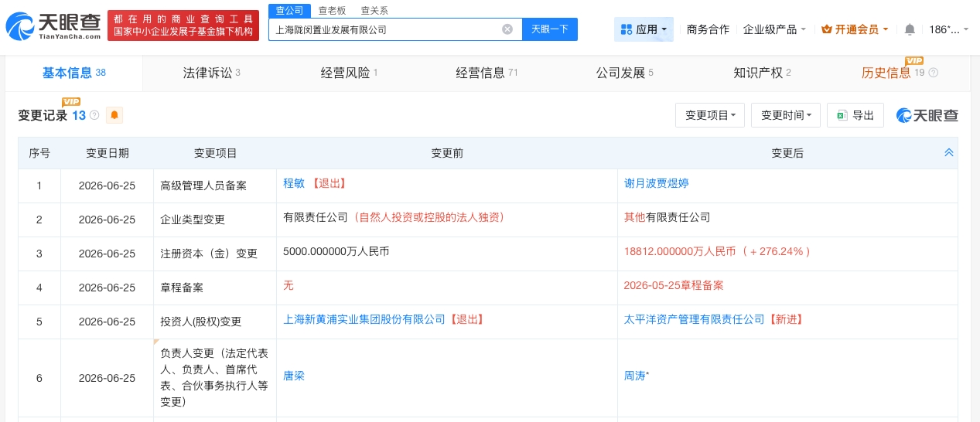The width and height of the screenshot is (980, 422).
Task: Click the 变更后 column header
Action: (x=787, y=153)
